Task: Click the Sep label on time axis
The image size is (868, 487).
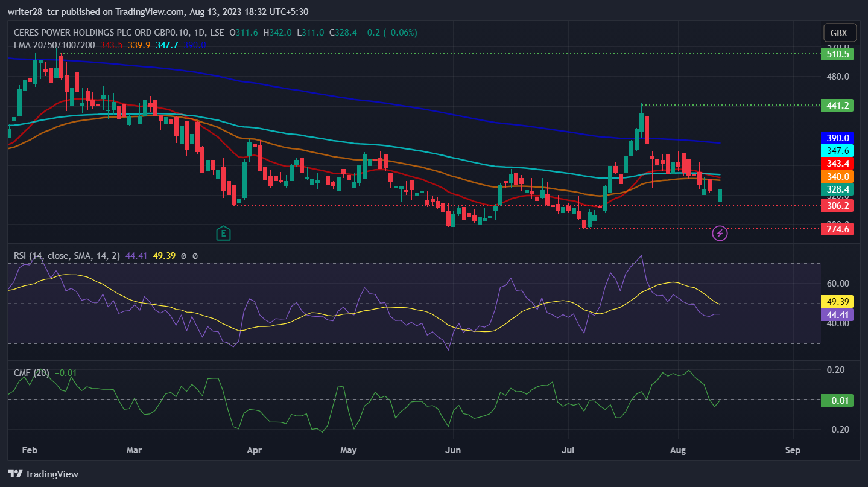Action: tap(793, 450)
